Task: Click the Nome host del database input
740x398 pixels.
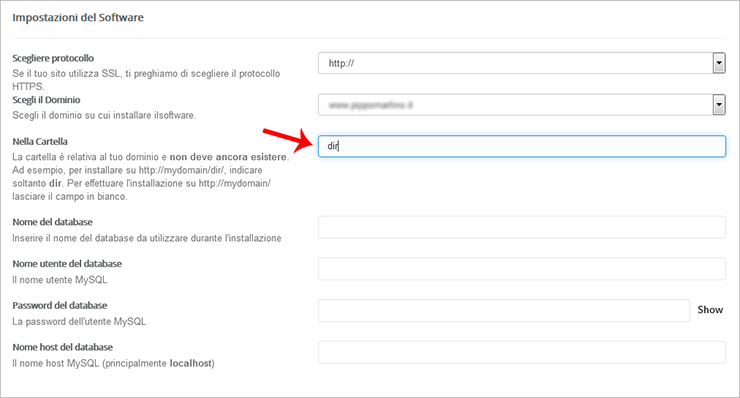Action: click(x=521, y=352)
